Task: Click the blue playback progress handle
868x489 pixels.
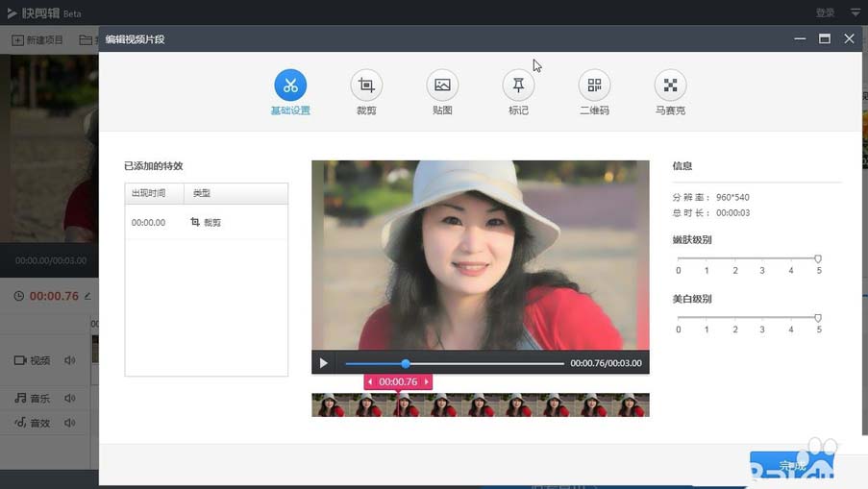Action: (406, 363)
